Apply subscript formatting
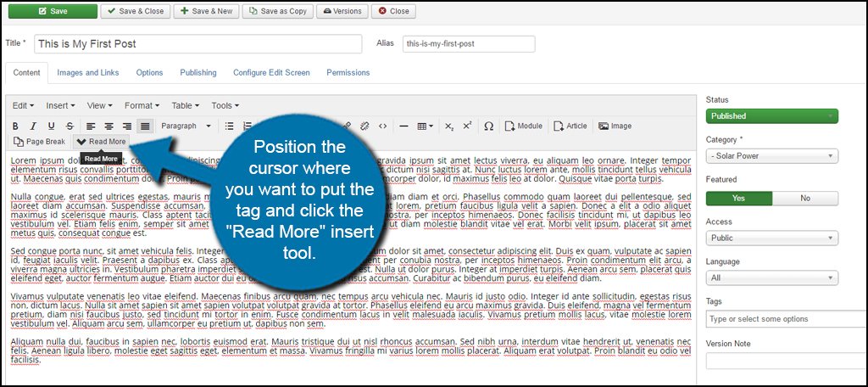868x387 pixels. click(449, 126)
